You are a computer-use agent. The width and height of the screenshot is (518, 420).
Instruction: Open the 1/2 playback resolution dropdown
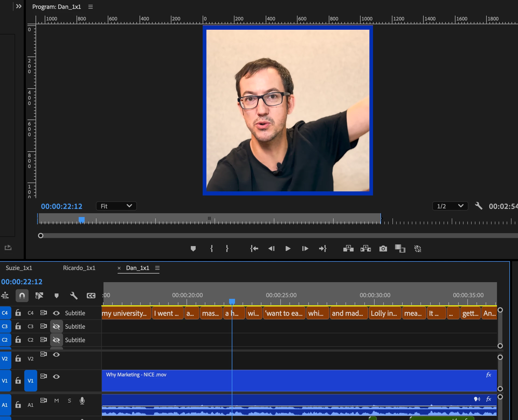(450, 206)
